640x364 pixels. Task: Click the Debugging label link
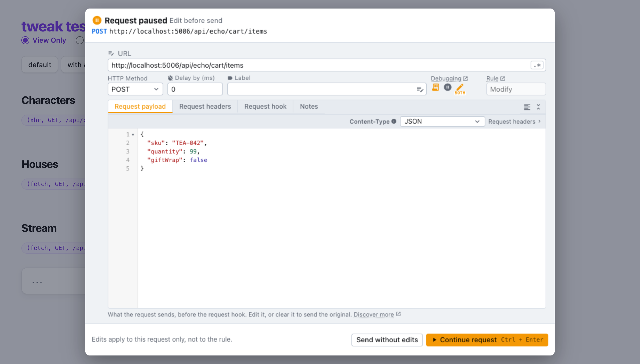(x=446, y=78)
